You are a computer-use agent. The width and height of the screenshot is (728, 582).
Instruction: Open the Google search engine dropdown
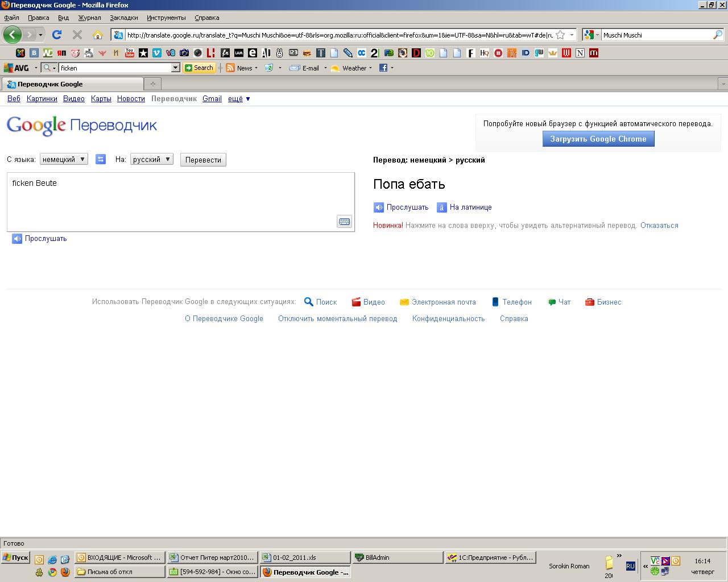[591, 35]
